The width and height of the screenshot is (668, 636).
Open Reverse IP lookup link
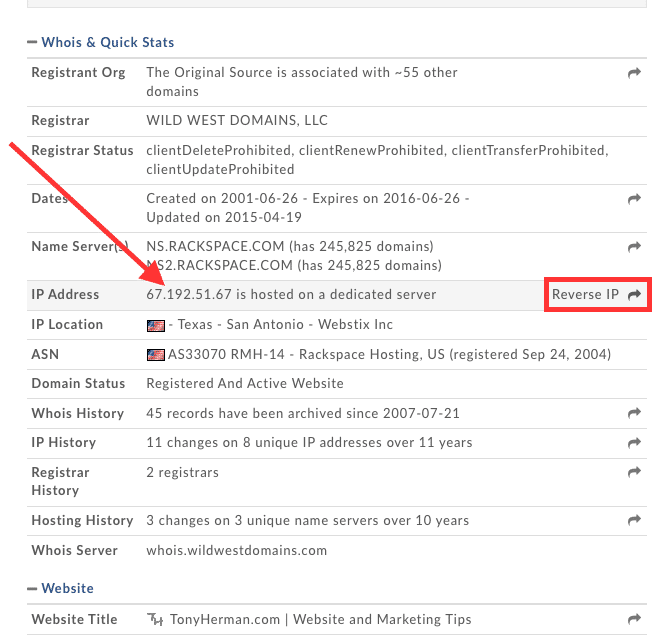pos(596,294)
